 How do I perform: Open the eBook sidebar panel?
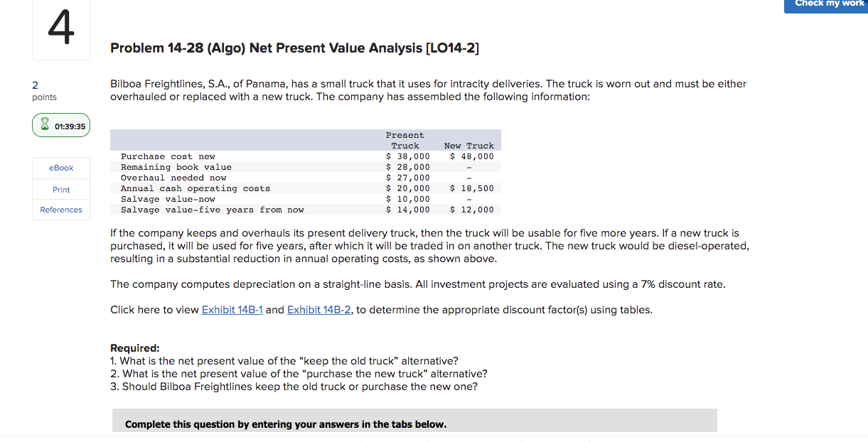[x=60, y=168]
